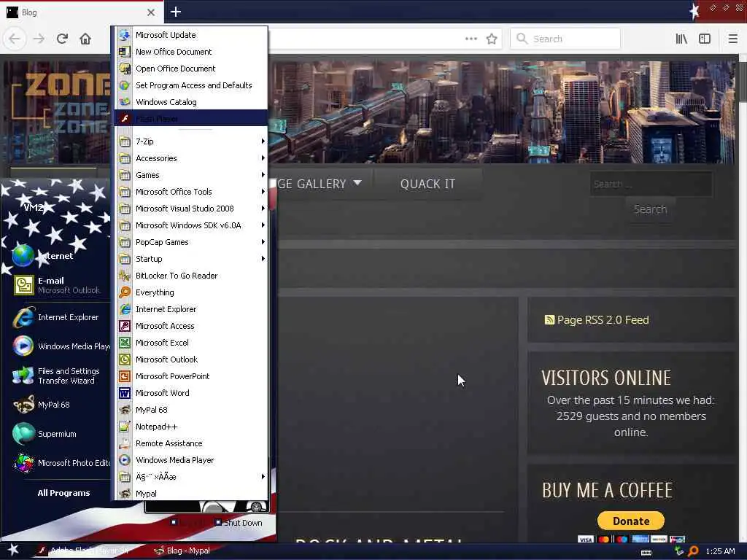747x560 pixels.
Task: Open Microsoft Outlook from programs list
Action: (x=191, y=359)
